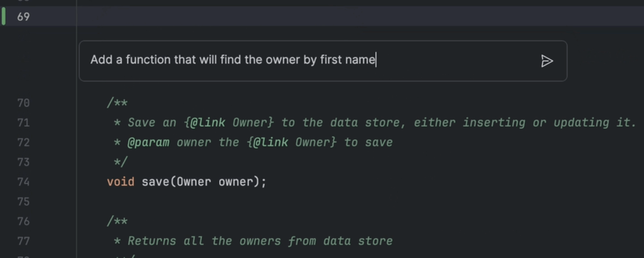Click the Javadoc opening "/**" on line 70
The image size is (644, 258).
[117, 103]
